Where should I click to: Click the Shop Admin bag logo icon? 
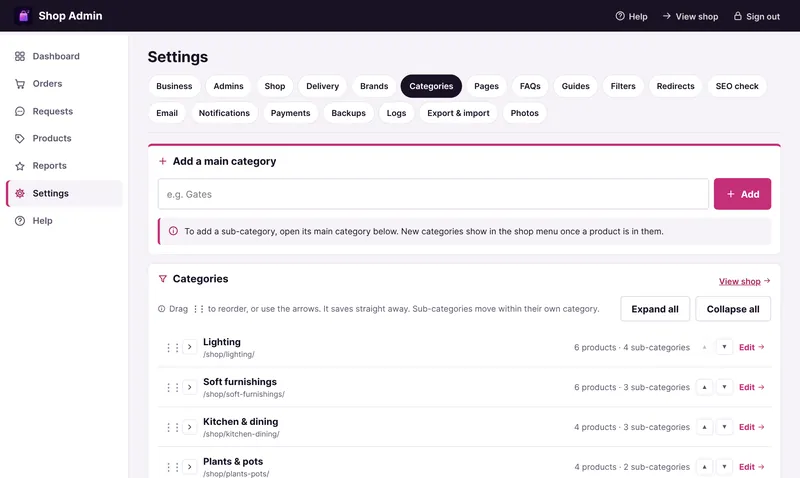[x=23, y=16]
